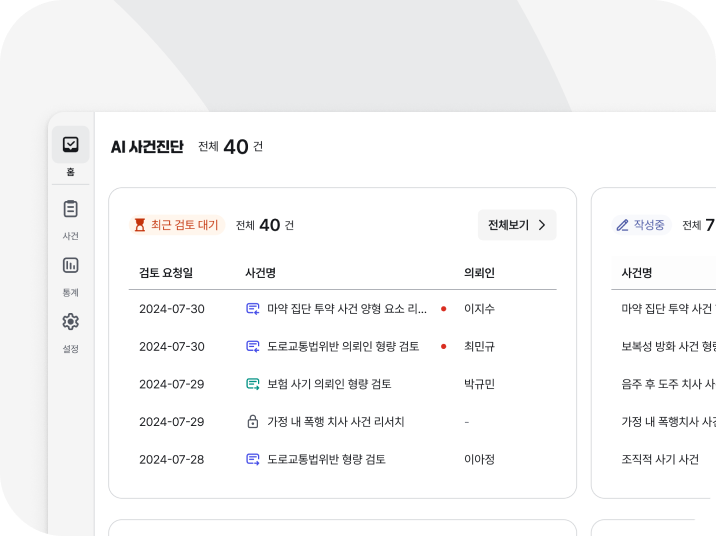Open the 통계 chart icon in sidebar
The width and height of the screenshot is (716, 536).
pos(70,265)
